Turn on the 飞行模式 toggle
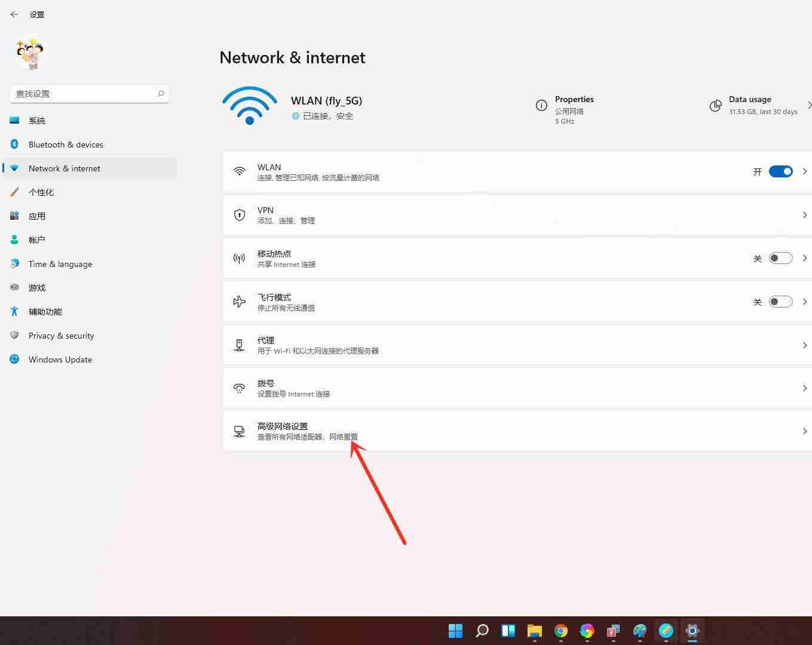The width and height of the screenshot is (812, 645). coord(780,302)
